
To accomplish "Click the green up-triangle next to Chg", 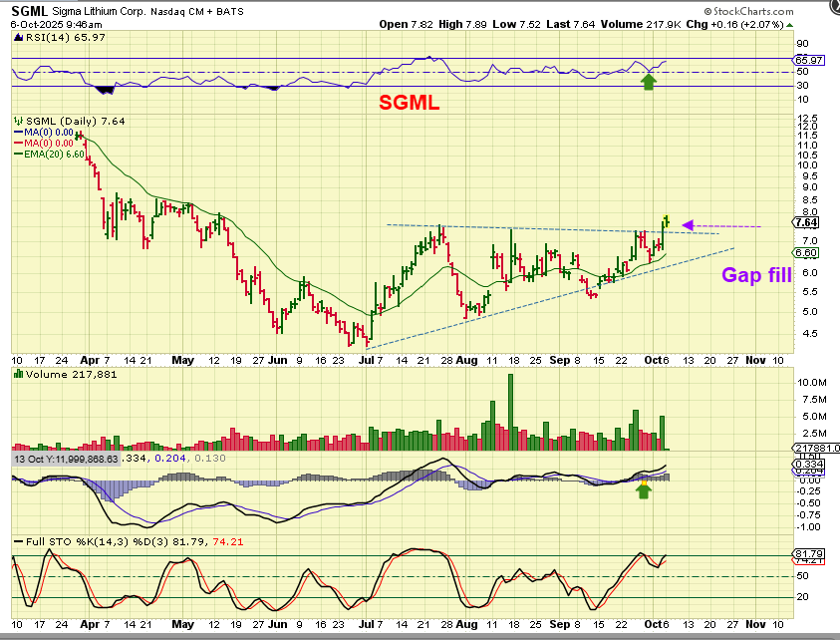I will (x=789, y=25).
